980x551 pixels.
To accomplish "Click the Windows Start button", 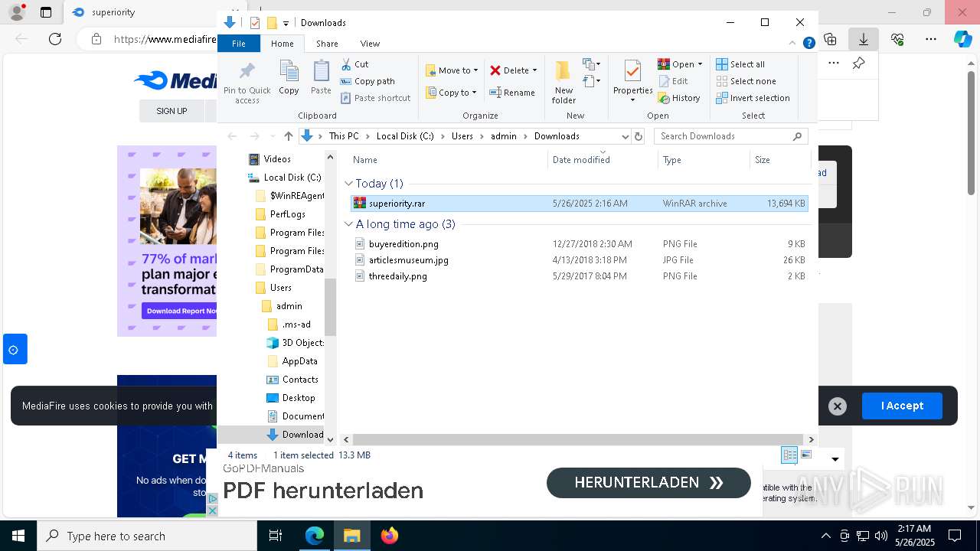I will coord(18,536).
